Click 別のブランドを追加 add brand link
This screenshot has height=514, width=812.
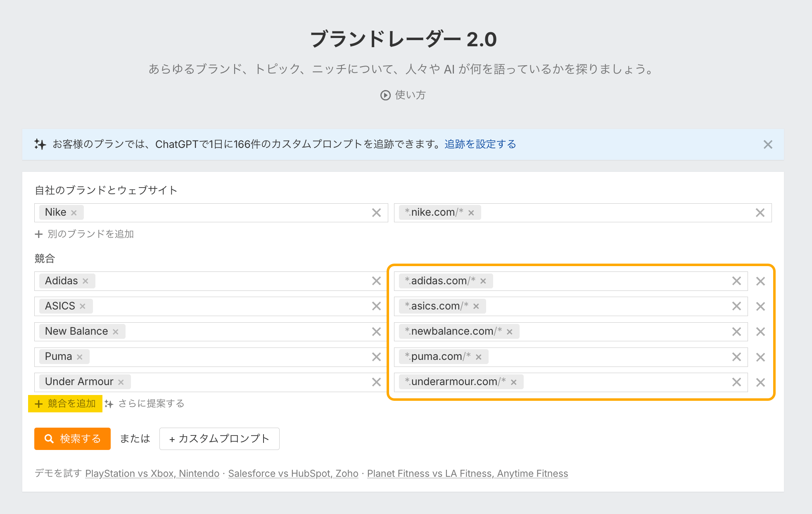point(84,234)
